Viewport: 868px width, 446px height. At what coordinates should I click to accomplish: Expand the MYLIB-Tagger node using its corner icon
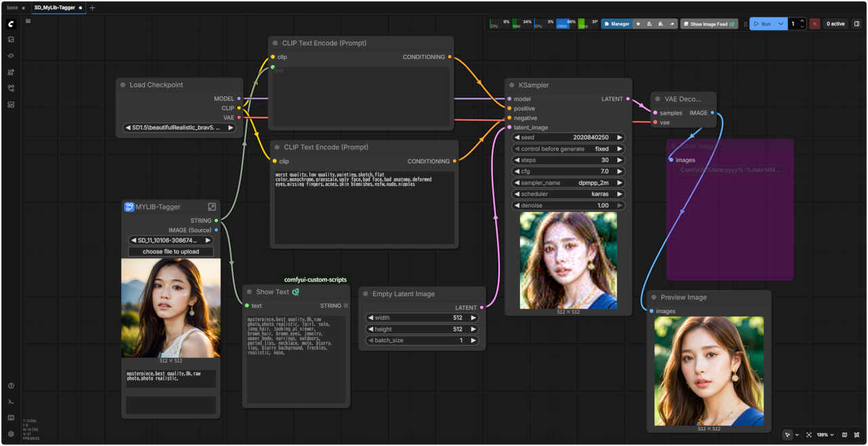coord(212,207)
